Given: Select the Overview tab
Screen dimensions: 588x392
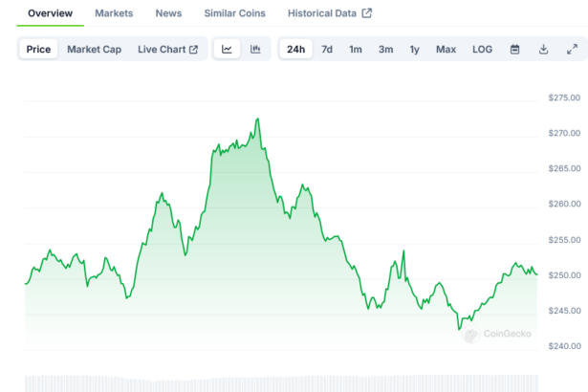Looking at the screenshot, I should click(x=50, y=13).
